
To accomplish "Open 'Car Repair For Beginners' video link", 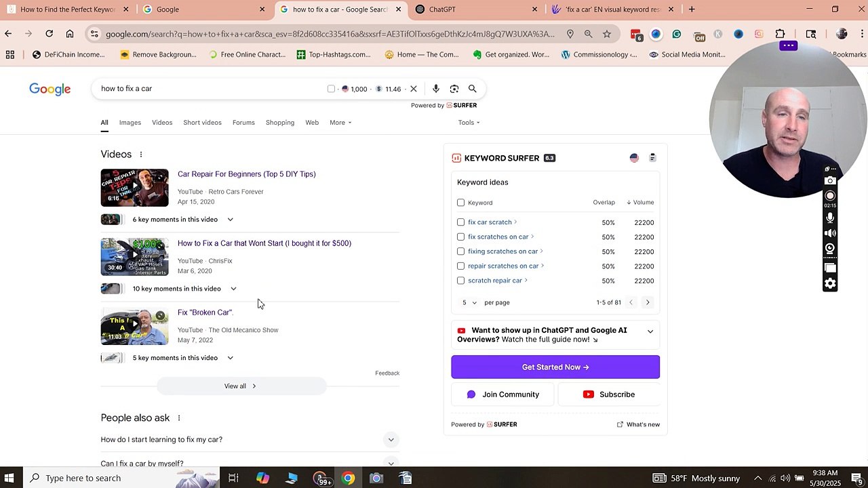I will coord(247,174).
